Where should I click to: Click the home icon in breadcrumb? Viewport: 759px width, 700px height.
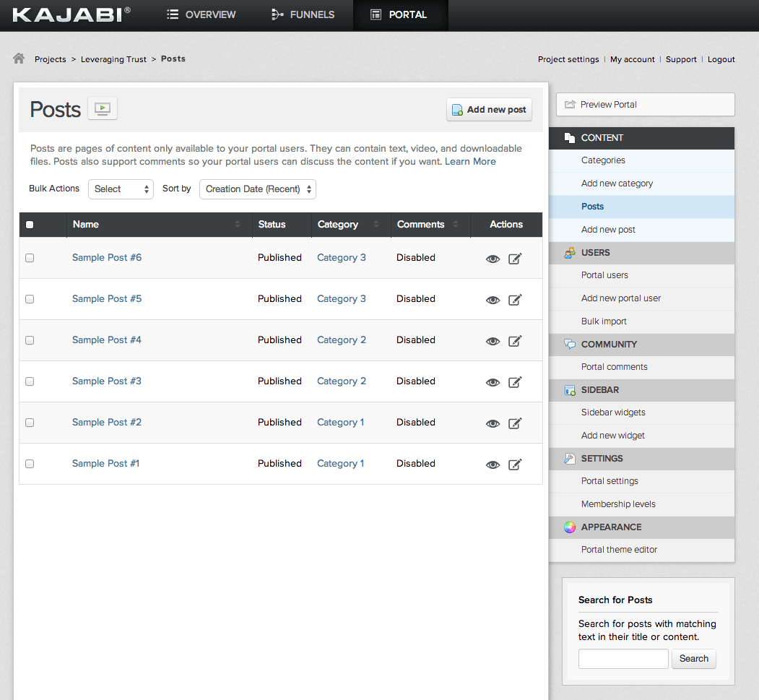point(19,59)
